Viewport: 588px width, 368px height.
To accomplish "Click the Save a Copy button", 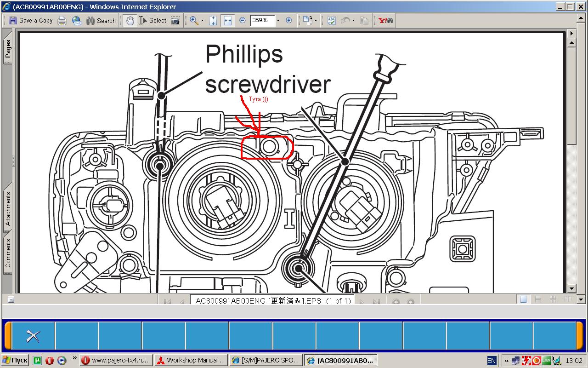I will click(x=31, y=20).
